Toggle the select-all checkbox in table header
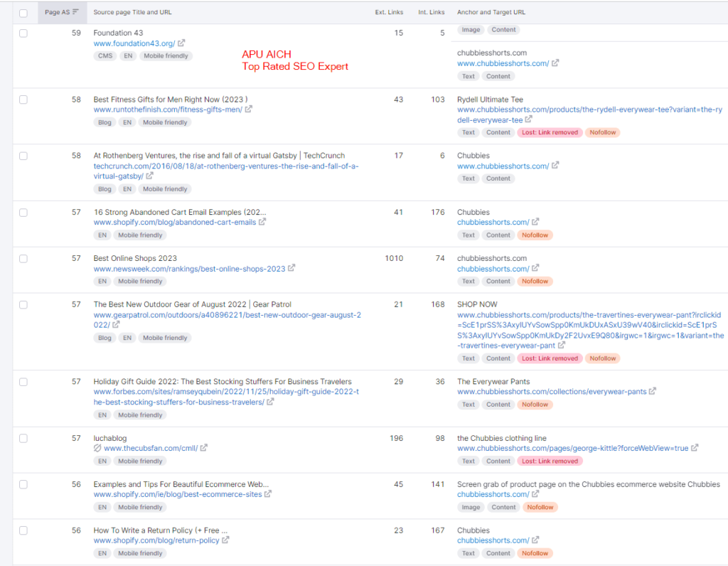Screen dimensions: 728x566 click(23, 13)
